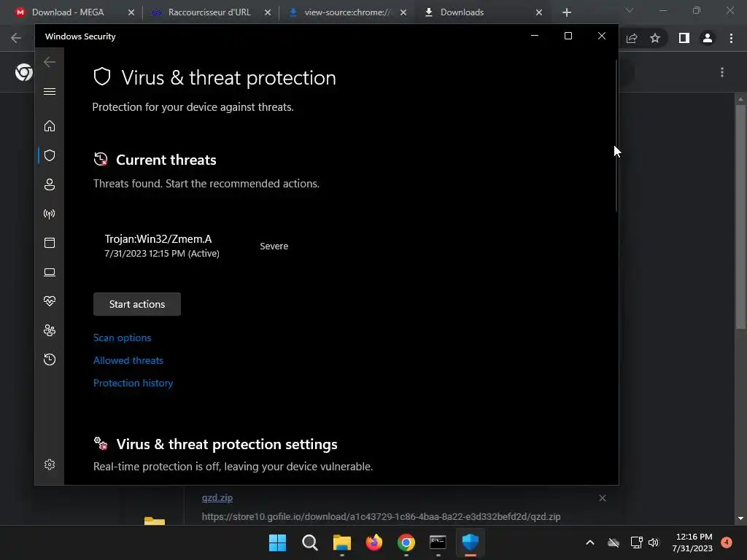Open the qzd.zip download link
The height and width of the screenshot is (560, 747).
(x=217, y=497)
